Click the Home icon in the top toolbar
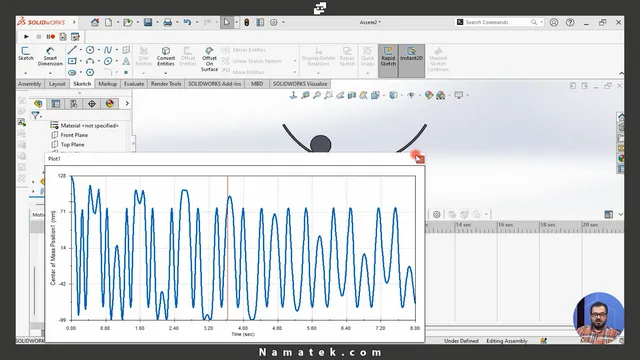Image resolution: width=640 pixels, height=360 pixels. click(x=95, y=22)
